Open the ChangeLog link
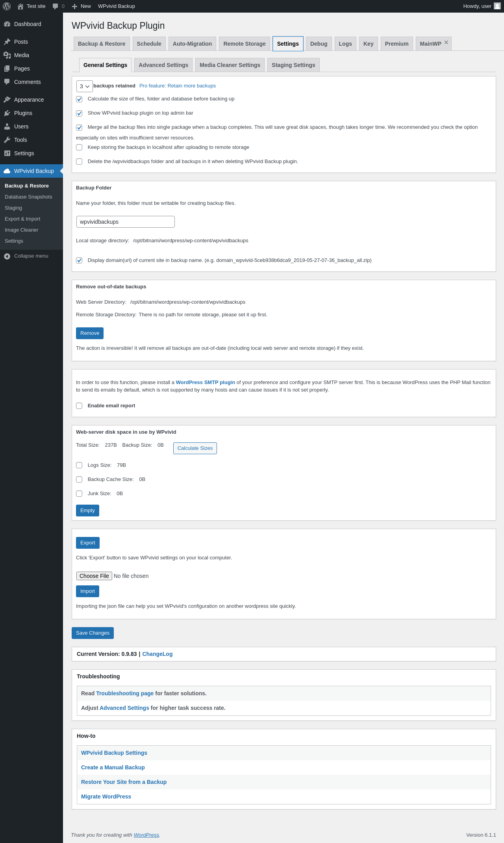This screenshot has width=504, height=843. tap(157, 654)
